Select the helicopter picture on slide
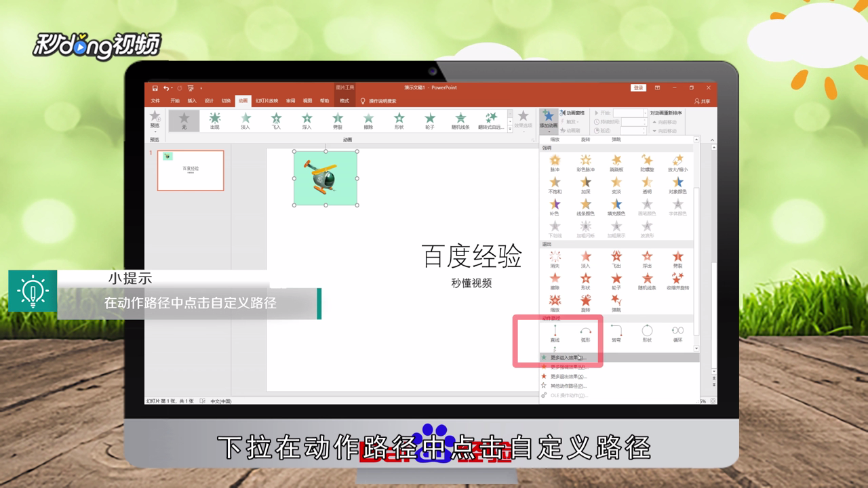The image size is (868, 488). pos(325,178)
